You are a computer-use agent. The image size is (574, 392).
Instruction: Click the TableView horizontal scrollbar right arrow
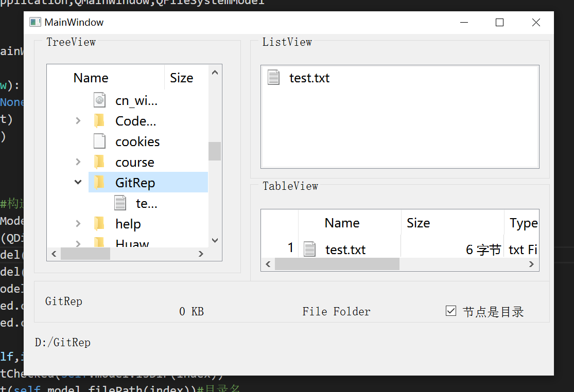(532, 264)
